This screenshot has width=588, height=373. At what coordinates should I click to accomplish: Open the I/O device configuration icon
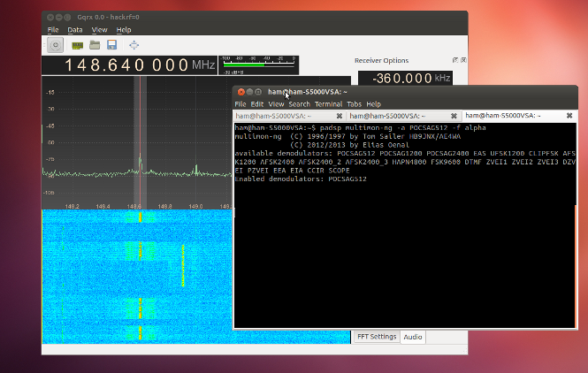77,44
